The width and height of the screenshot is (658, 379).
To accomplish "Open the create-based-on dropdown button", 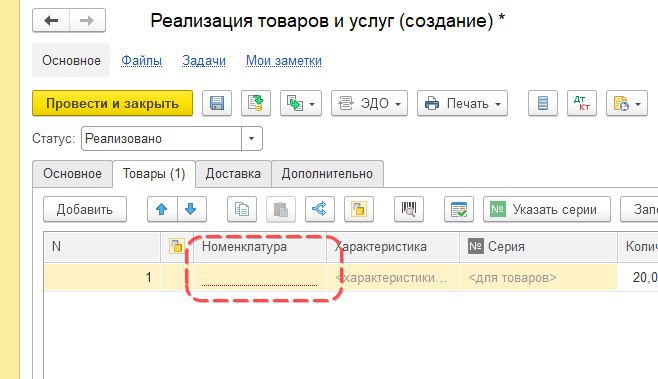I will click(x=300, y=103).
